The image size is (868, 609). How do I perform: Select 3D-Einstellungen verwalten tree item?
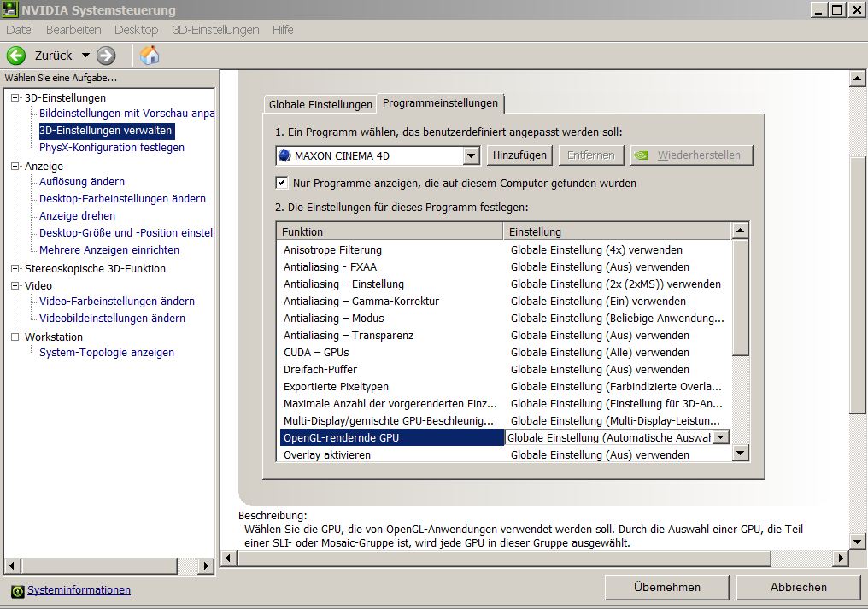(106, 131)
